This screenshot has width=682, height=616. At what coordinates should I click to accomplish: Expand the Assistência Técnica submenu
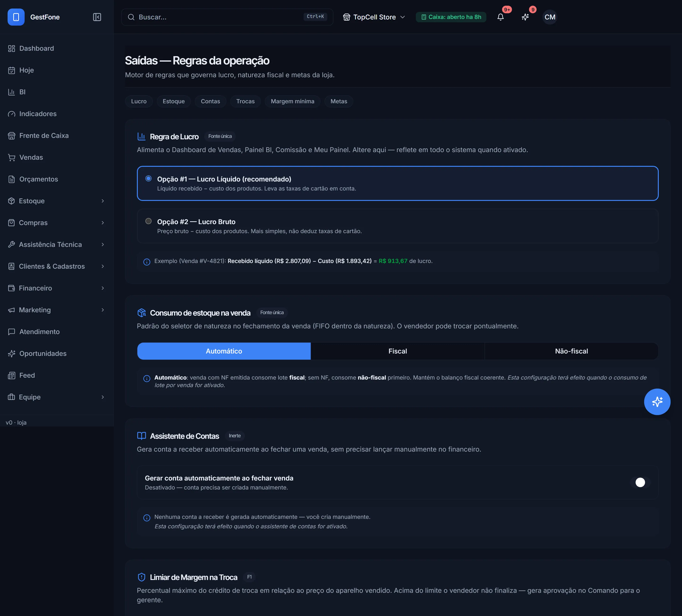click(x=103, y=244)
